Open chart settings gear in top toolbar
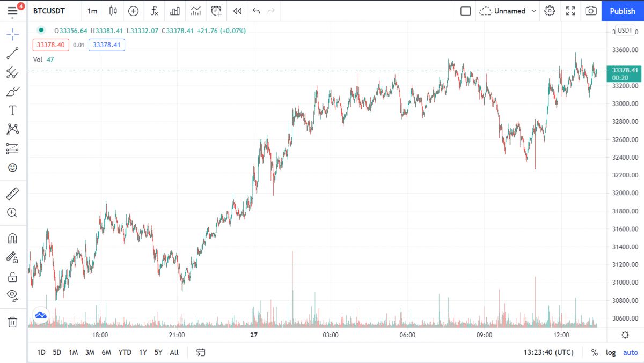This screenshot has width=644, height=363. pyautogui.click(x=550, y=11)
